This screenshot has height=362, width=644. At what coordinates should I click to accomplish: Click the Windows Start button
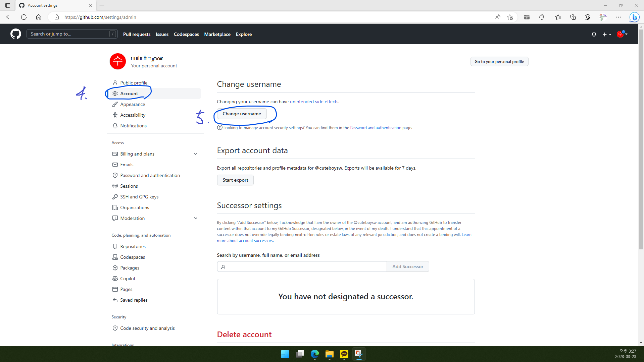(x=285, y=354)
